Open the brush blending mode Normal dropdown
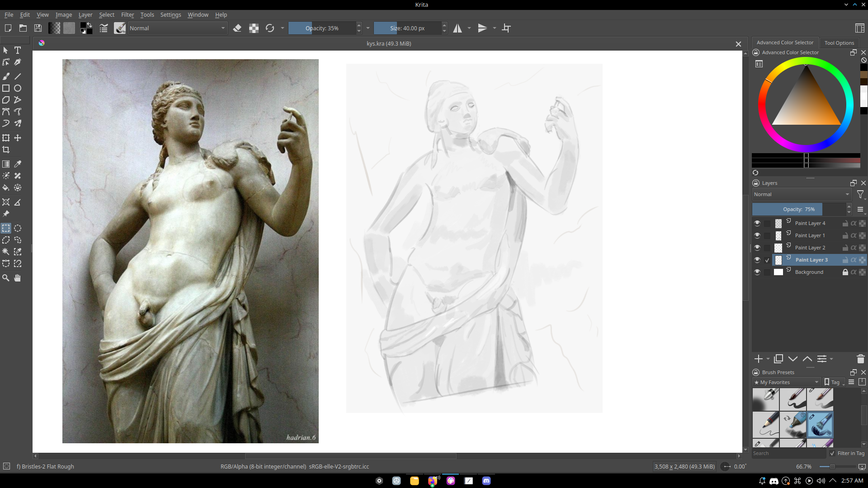Image resolution: width=868 pixels, height=488 pixels. [x=177, y=28]
